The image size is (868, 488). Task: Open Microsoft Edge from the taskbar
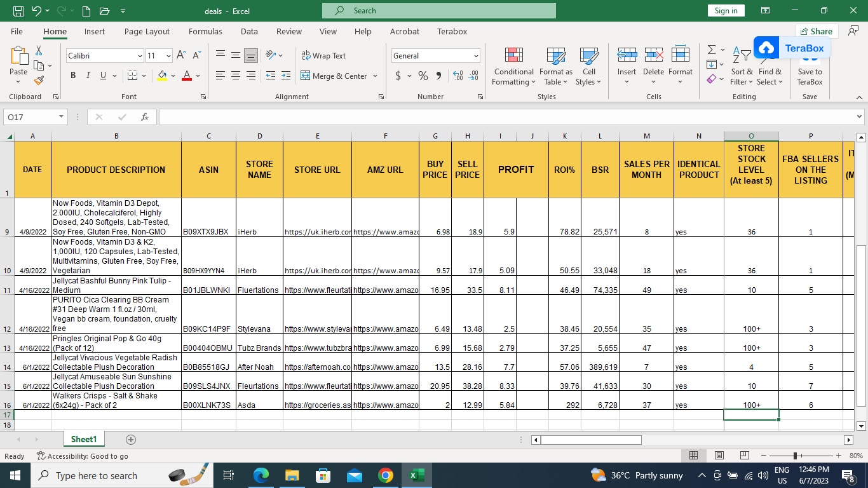pyautogui.click(x=261, y=475)
